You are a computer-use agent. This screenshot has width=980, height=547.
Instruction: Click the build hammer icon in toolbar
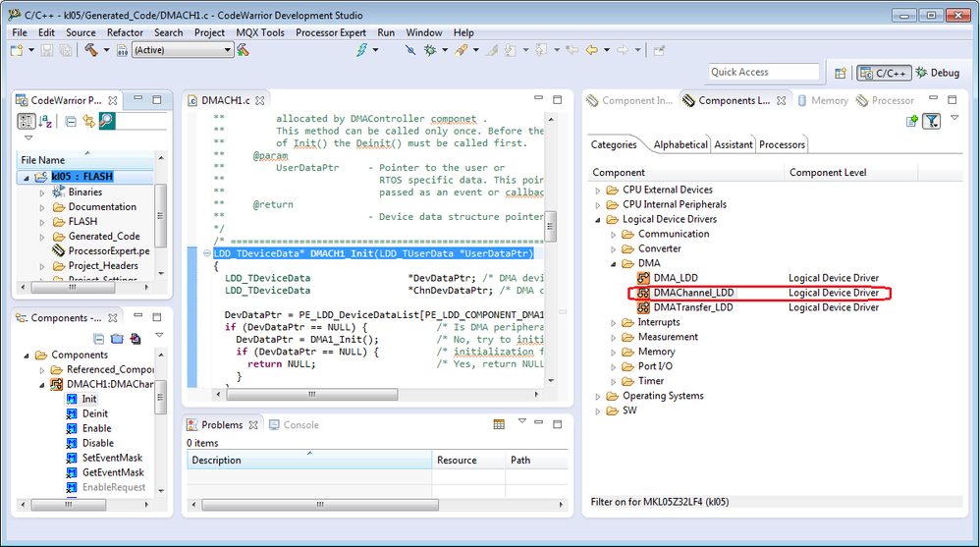point(91,50)
